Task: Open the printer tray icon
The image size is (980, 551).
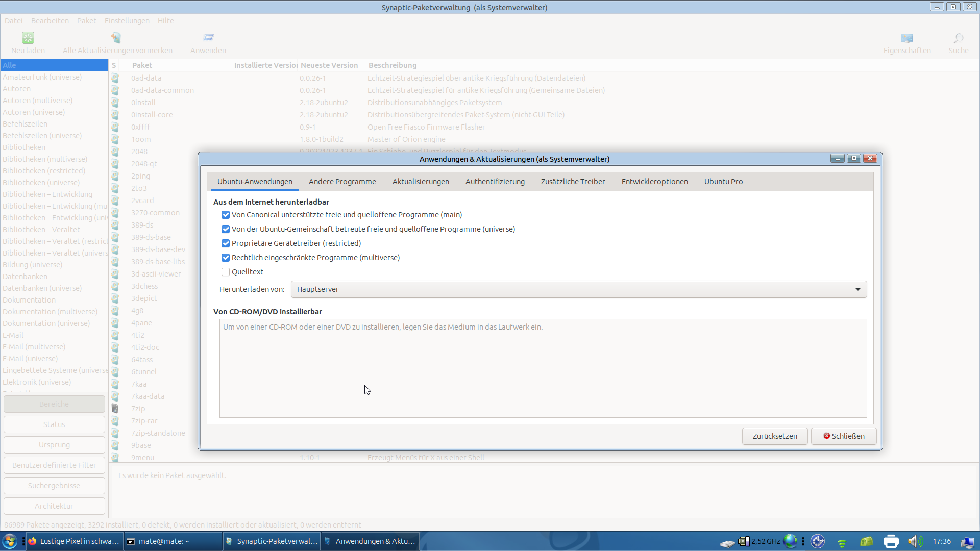Action: point(891,541)
